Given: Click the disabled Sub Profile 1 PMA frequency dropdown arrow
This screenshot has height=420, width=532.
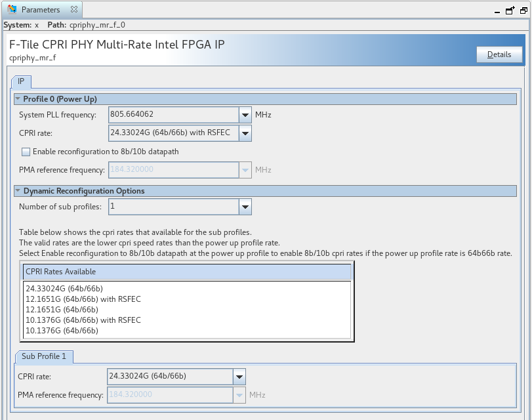Looking at the screenshot, I should [239, 395].
